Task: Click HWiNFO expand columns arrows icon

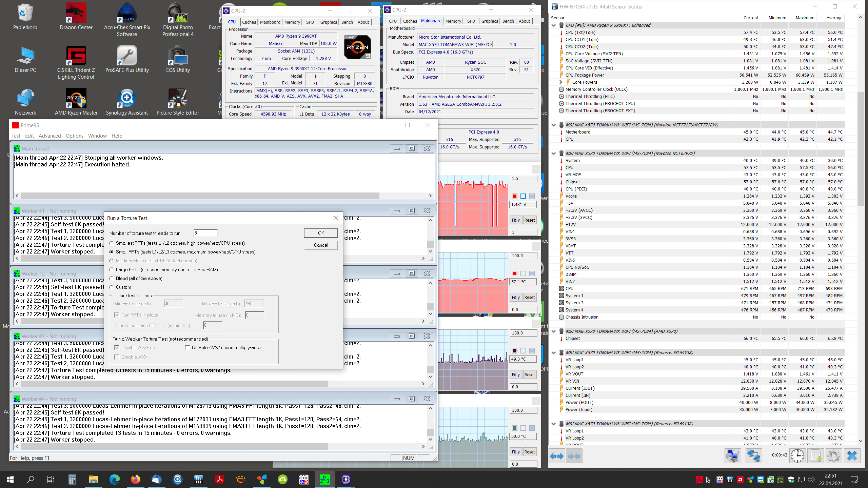Action: click(x=557, y=456)
